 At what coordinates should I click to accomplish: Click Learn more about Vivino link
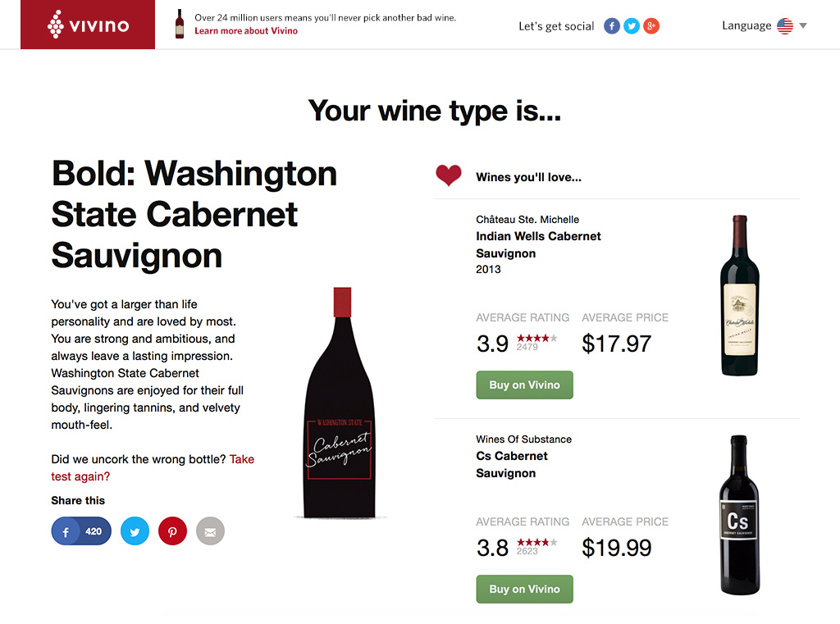tap(246, 31)
